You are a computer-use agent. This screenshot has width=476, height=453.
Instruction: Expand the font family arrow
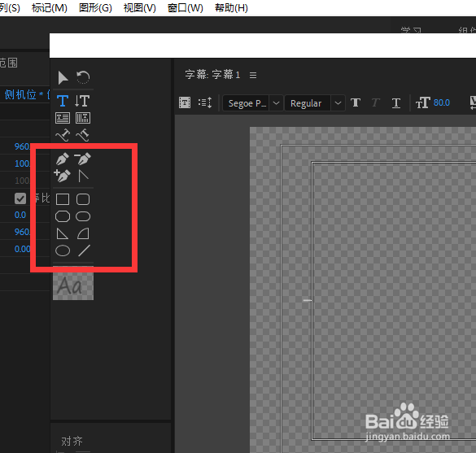[276, 103]
